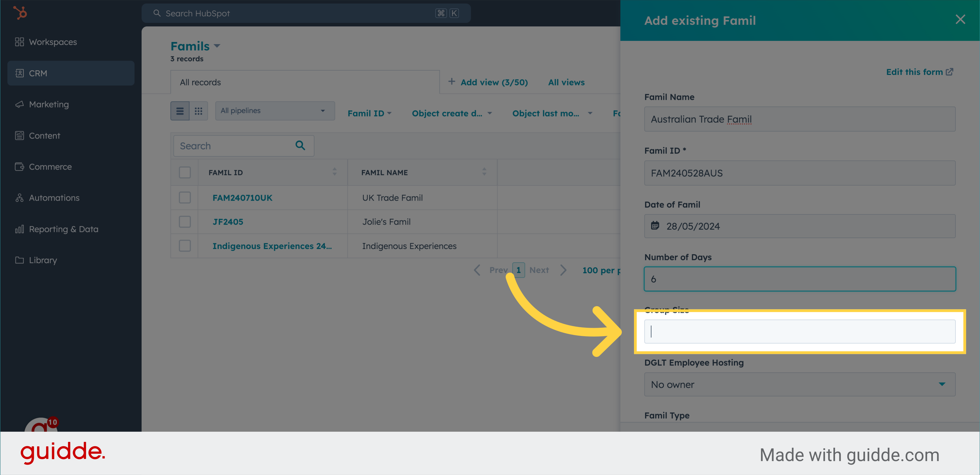Open Reporting & Data from sidebar
Image resolution: width=980 pixels, height=475 pixels.
pyautogui.click(x=63, y=229)
